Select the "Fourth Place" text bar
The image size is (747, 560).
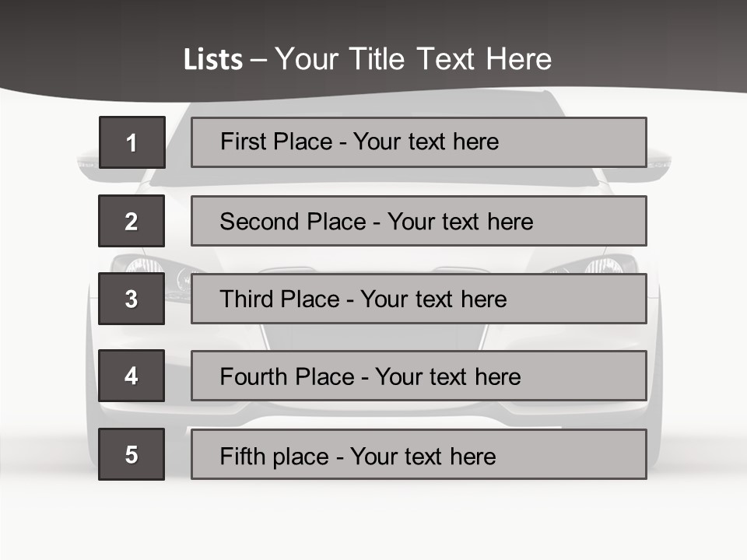pyautogui.click(x=419, y=376)
